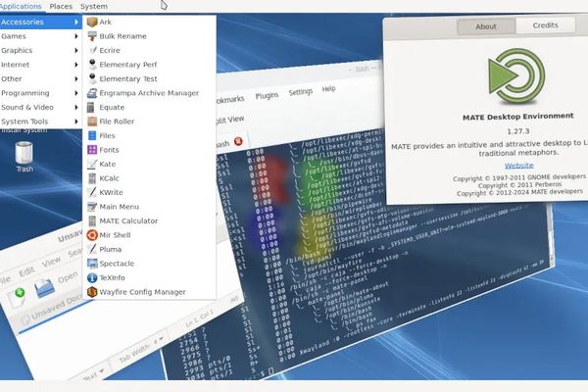The width and height of the screenshot is (588, 392).
Task: Launch Bulk Rename icon in Accessories
Action: (92, 36)
